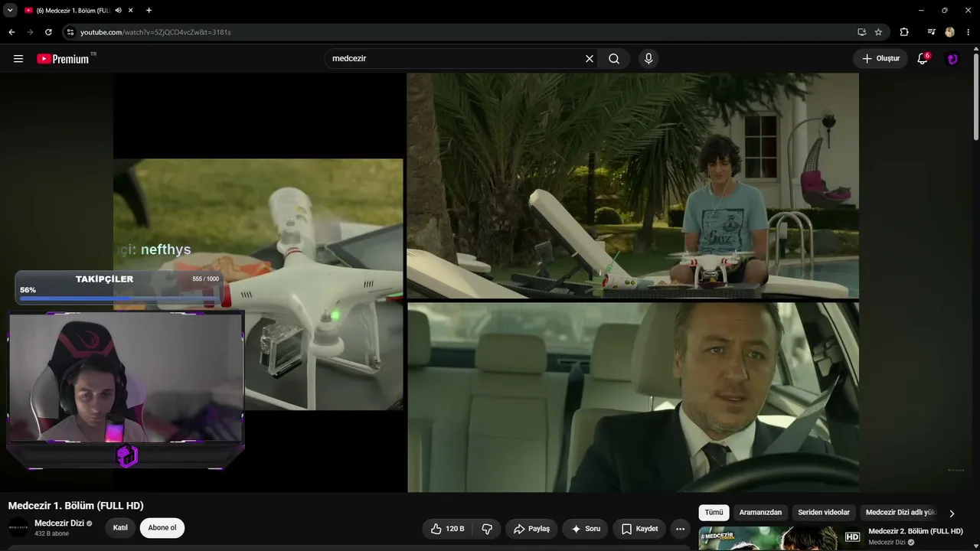
Task: Click the Katıl join button
Action: [x=120, y=528]
